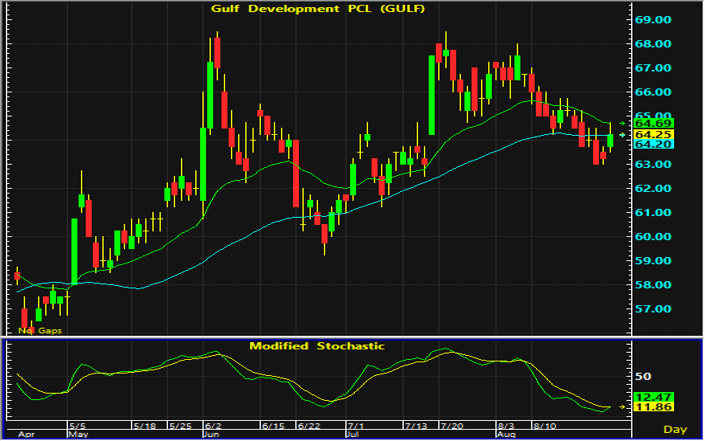Click the 68.00 price axis label
This screenshot has height=441, width=705.
(x=653, y=44)
